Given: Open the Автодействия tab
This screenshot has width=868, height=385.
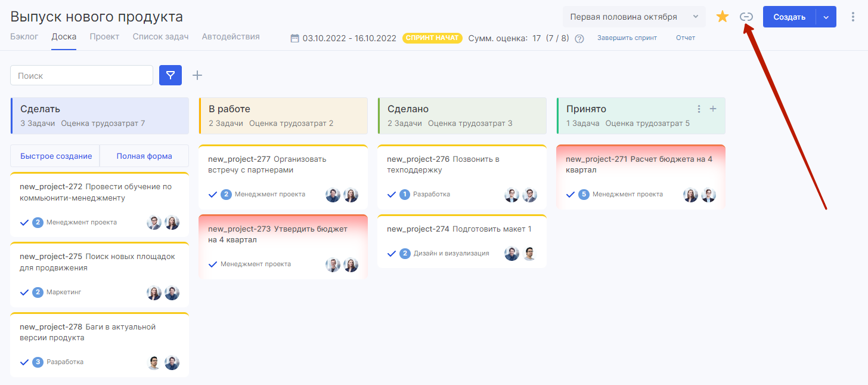Looking at the screenshot, I should (x=231, y=36).
